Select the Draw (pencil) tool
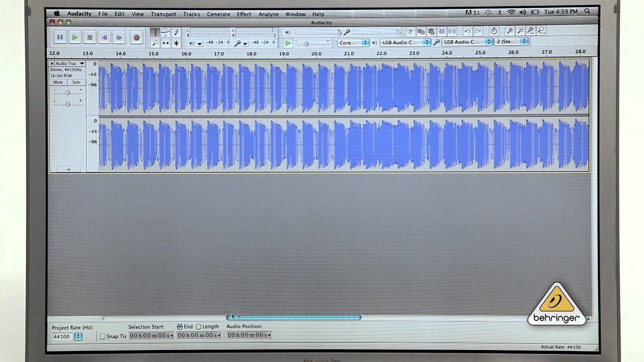This screenshot has width=644, height=362. (x=176, y=32)
